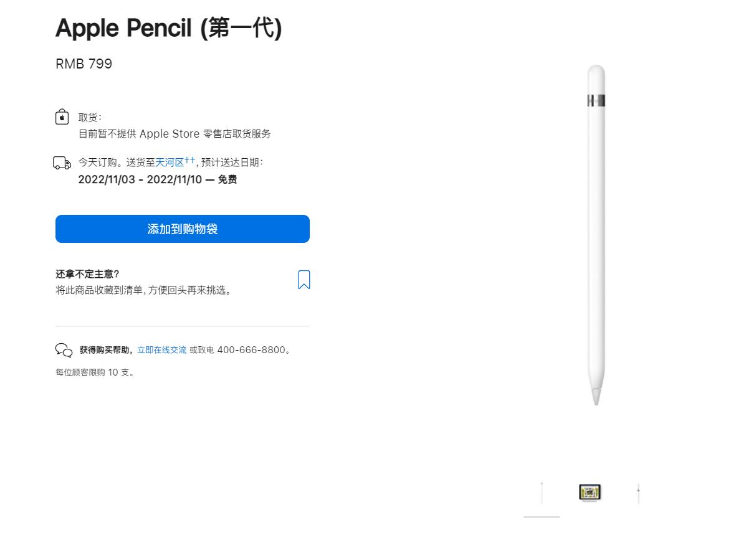Image resolution: width=756 pixels, height=550 pixels.
Task: Click the Apple Pencil (第一代) title
Action: 168,28
